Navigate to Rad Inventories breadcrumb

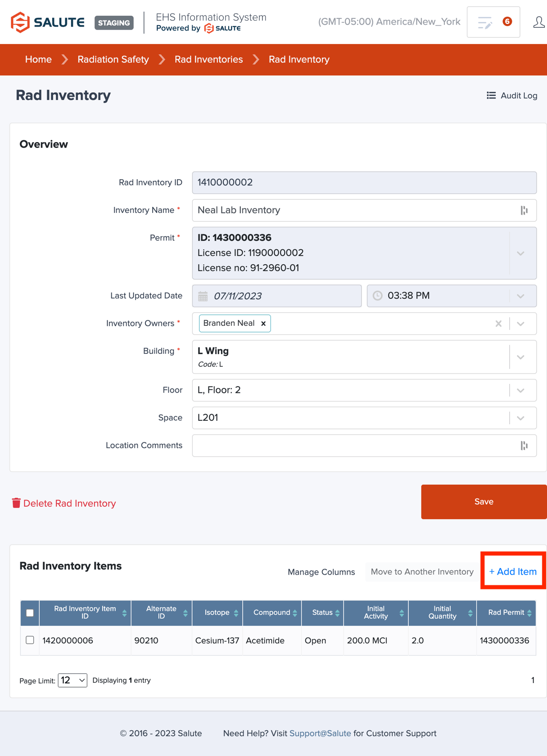coord(208,59)
